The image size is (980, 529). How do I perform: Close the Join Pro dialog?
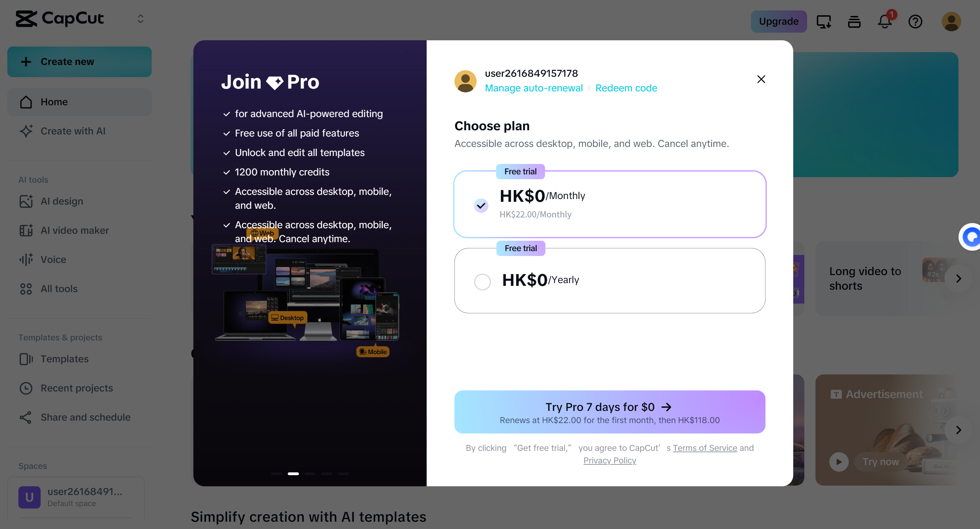[x=761, y=79]
